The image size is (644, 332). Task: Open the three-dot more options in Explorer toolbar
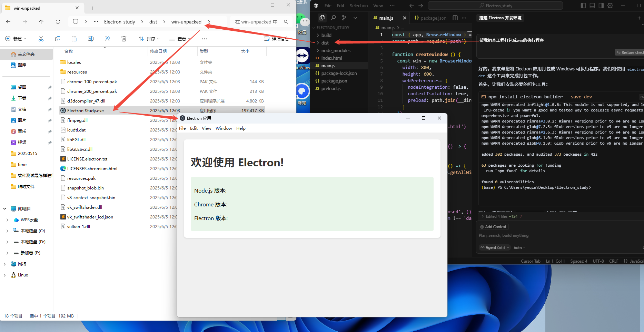[x=205, y=39]
